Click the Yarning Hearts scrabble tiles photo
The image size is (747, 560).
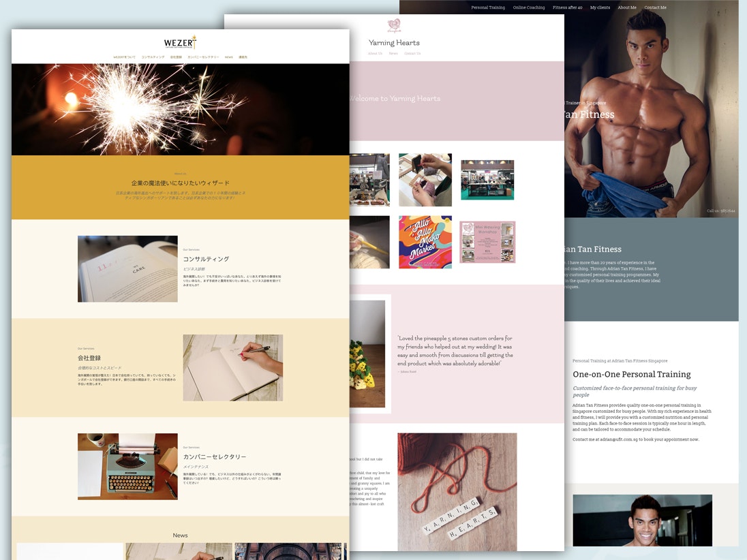click(x=457, y=492)
